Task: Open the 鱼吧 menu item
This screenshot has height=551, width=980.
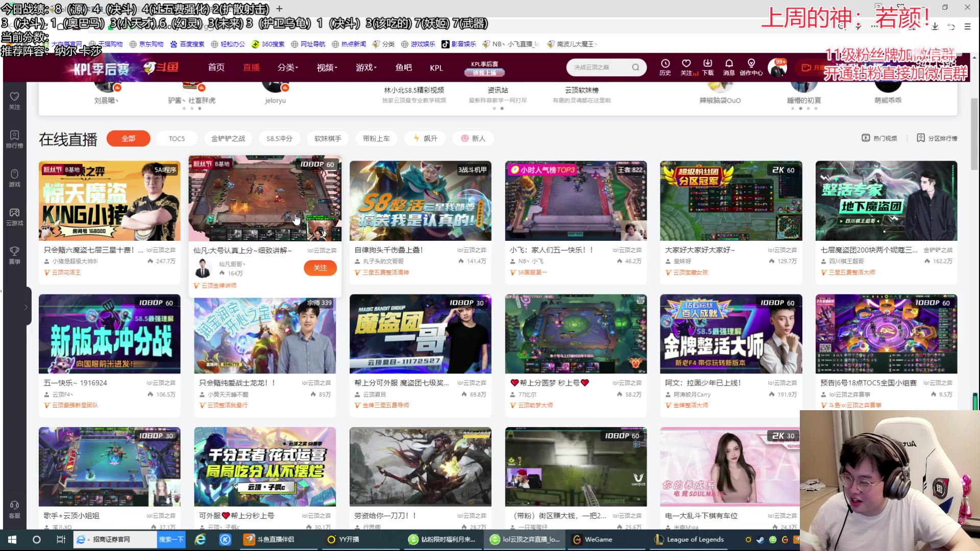Action: click(404, 67)
